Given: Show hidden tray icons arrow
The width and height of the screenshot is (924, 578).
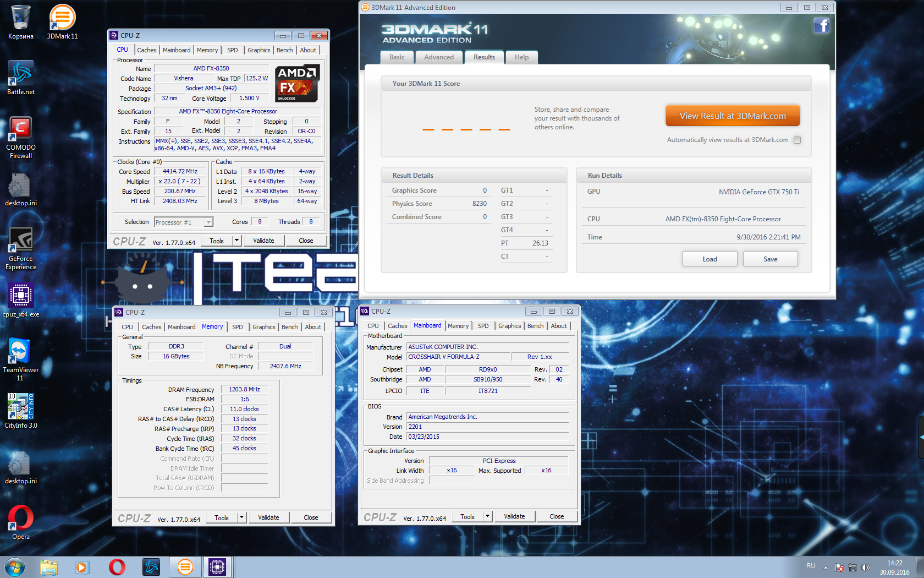Looking at the screenshot, I should [826, 568].
